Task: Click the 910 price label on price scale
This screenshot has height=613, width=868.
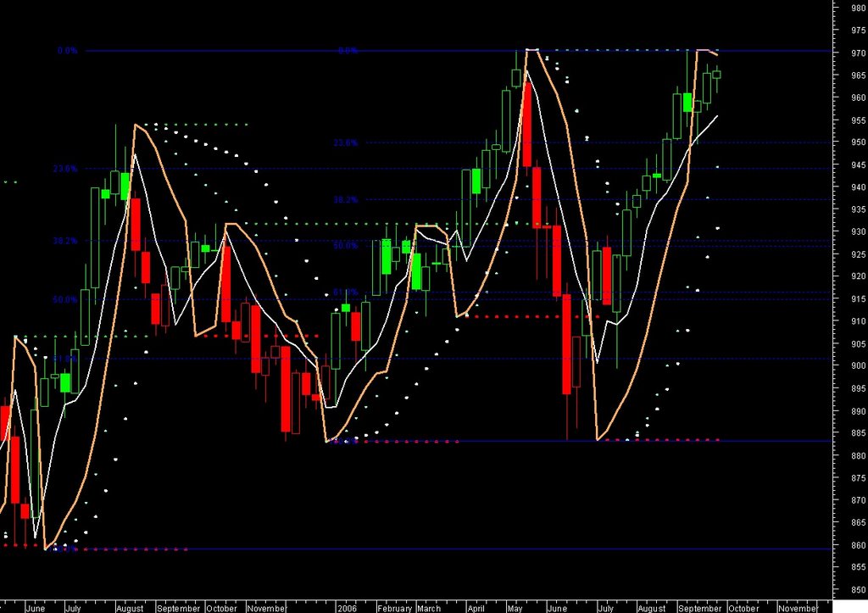Action: coord(858,321)
